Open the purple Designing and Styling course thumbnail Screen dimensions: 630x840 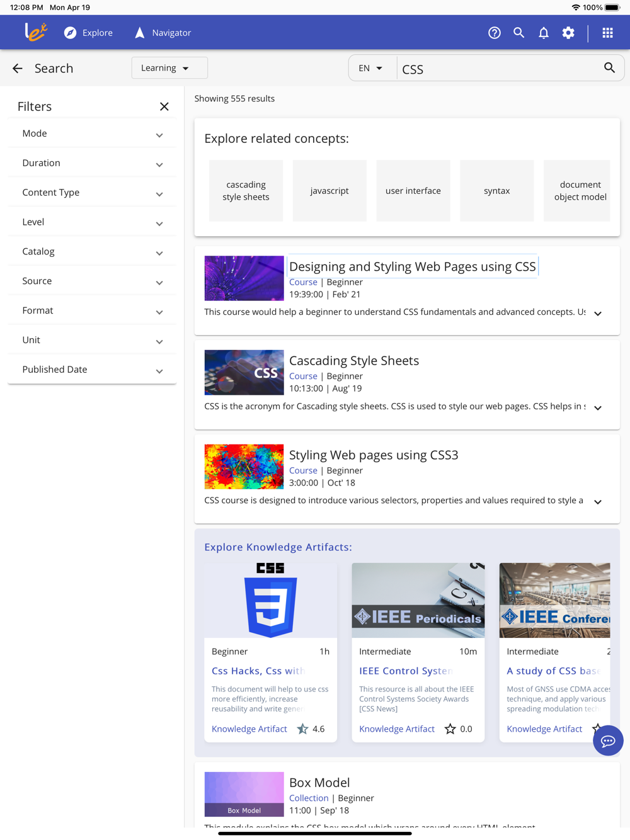tap(244, 278)
